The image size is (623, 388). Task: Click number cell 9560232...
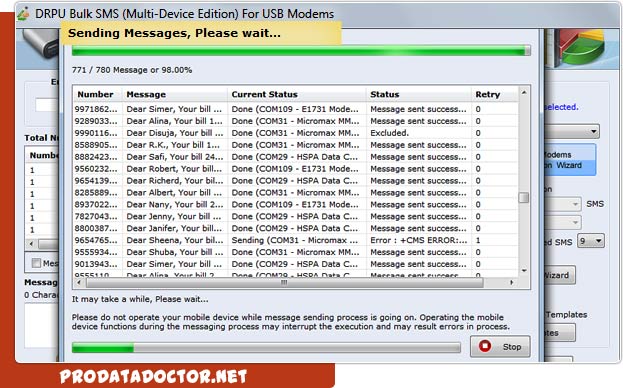point(96,169)
